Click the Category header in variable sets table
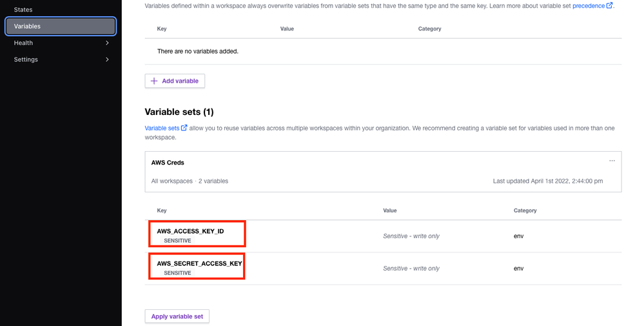Screen dimensions: 644x326 coord(525,210)
